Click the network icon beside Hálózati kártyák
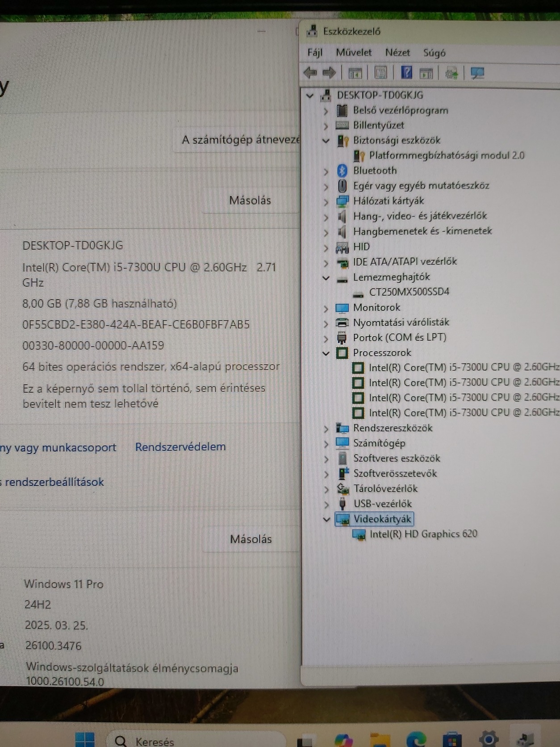Screen dimensions: 560x747 tap(342, 201)
